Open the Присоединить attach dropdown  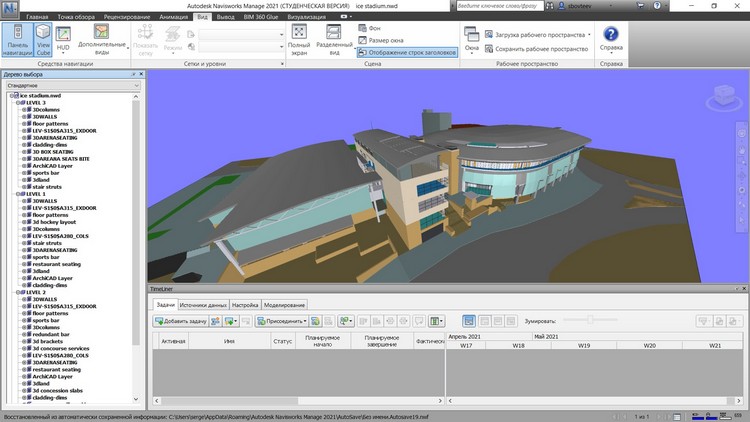(282, 321)
